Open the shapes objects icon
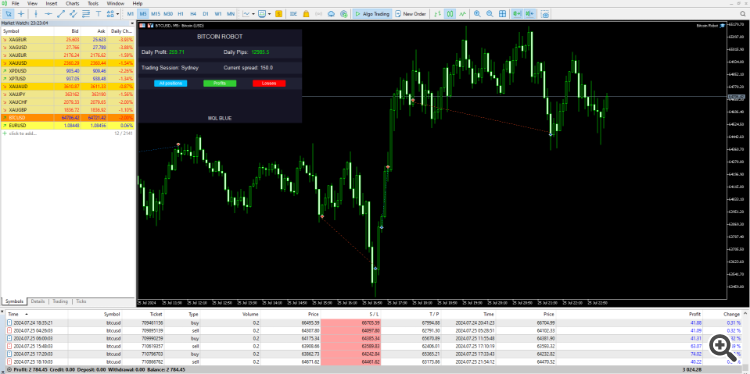 coord(110,14)
